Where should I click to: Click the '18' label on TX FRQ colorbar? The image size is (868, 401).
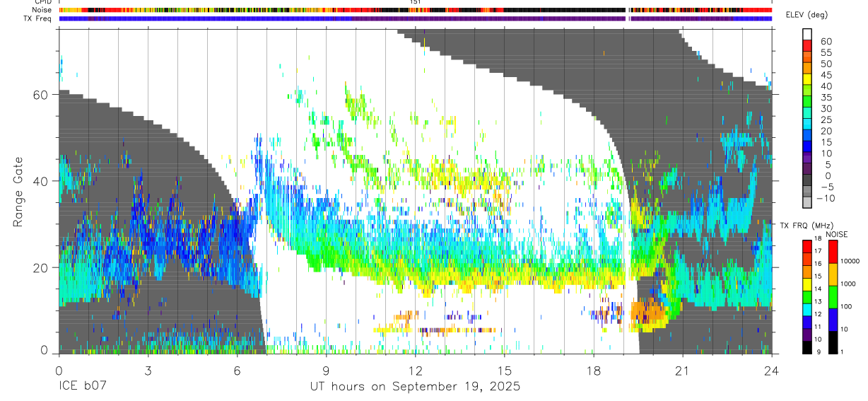point(818,238)
